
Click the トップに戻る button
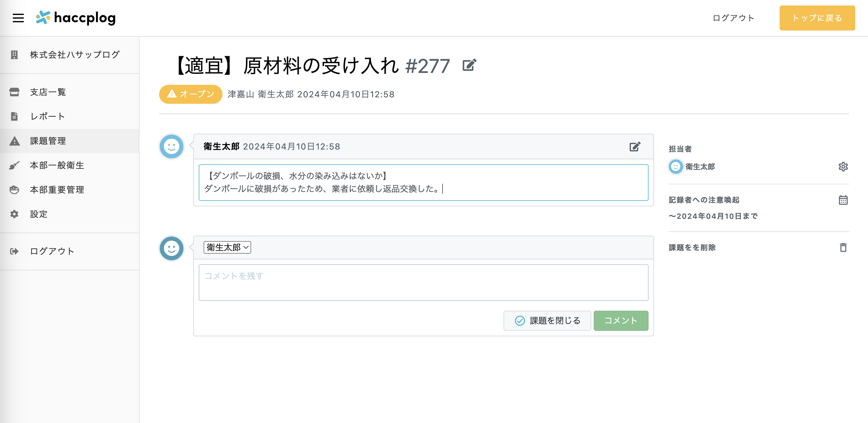817,18
